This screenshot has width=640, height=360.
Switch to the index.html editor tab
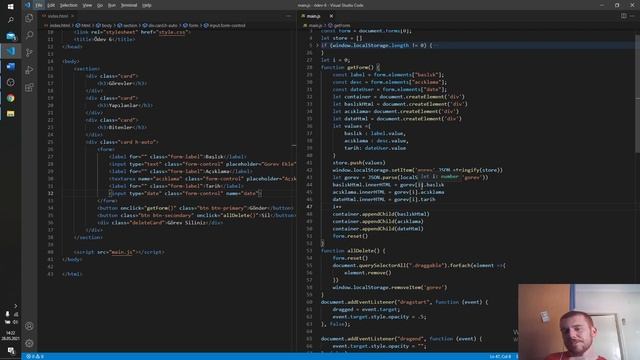click(x=58, y=16)
